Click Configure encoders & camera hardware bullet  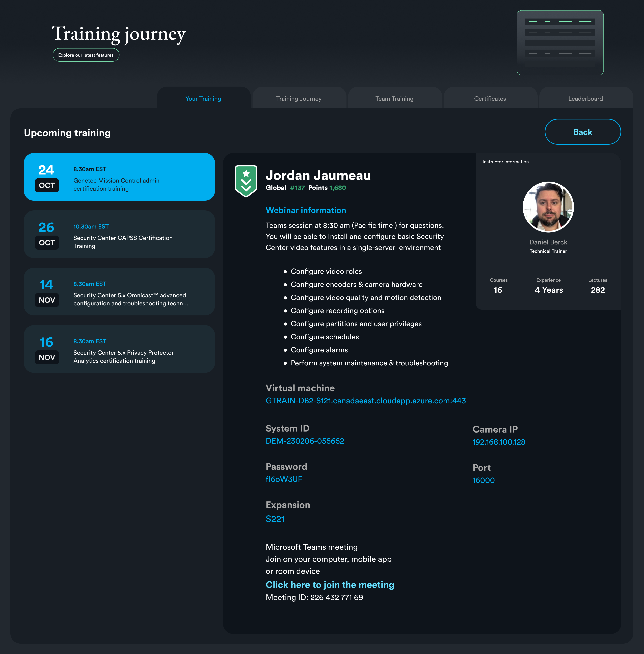[x=357, y=285]
